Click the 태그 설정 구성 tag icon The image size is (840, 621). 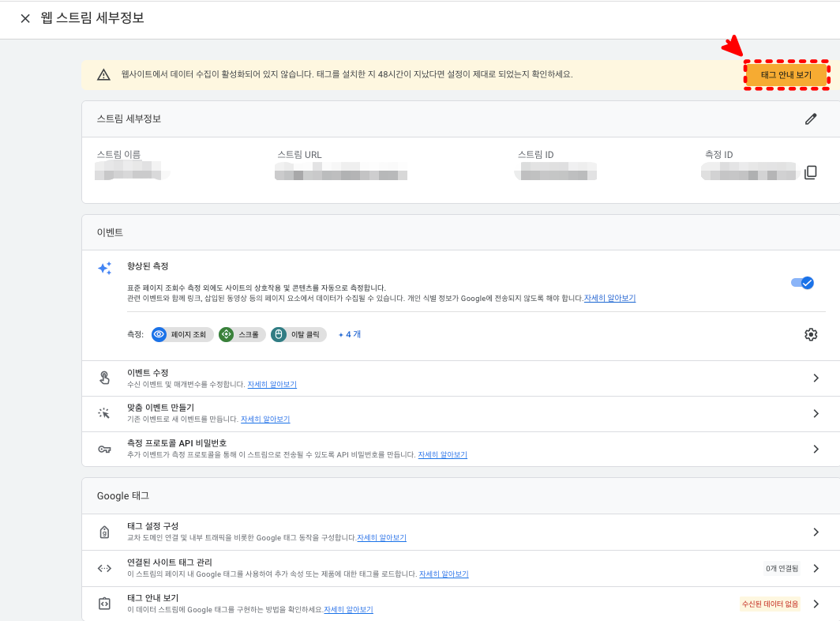(x=103, y=533)
